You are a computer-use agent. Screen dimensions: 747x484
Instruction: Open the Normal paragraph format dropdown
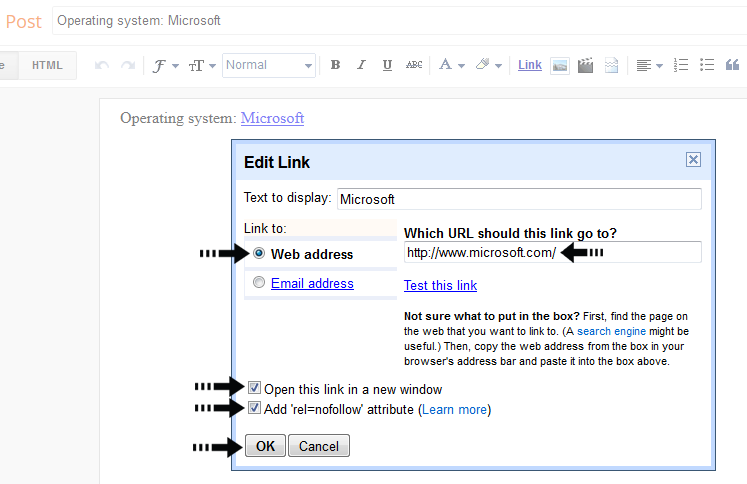click(x=269, y=65)
